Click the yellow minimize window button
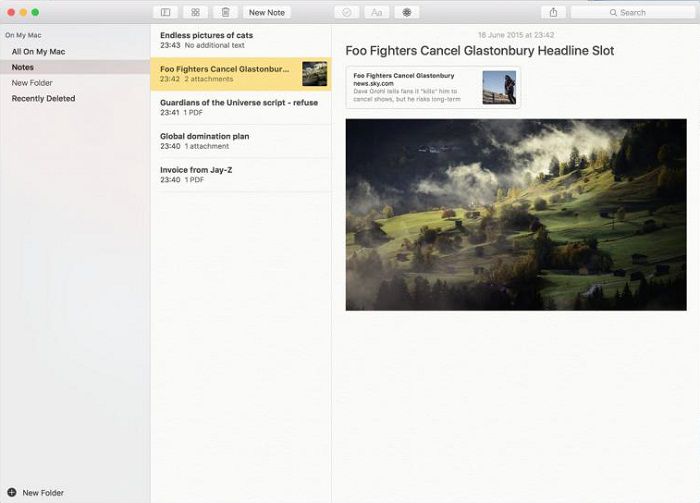 [x=23, y=12]
